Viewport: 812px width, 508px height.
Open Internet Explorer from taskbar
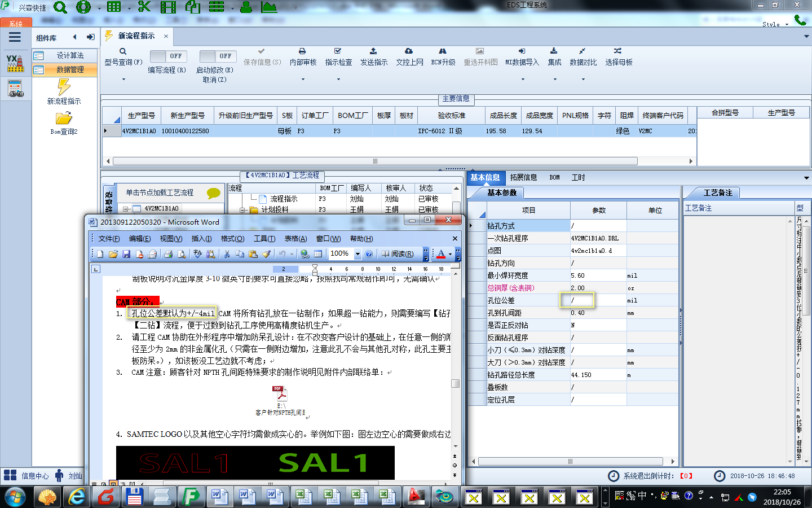click(76, 496)
